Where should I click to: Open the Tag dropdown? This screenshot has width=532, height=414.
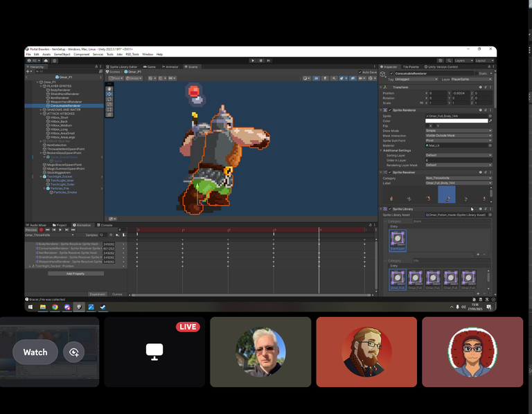tap(416, 80)
